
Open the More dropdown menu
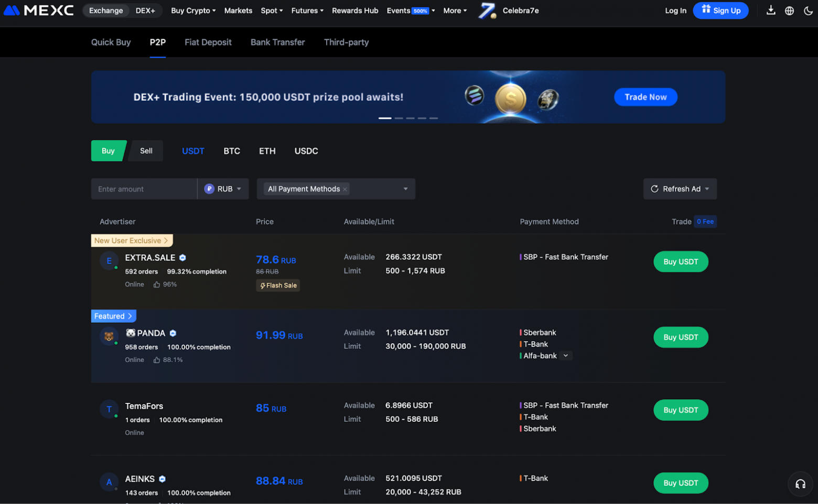[455, 10]
